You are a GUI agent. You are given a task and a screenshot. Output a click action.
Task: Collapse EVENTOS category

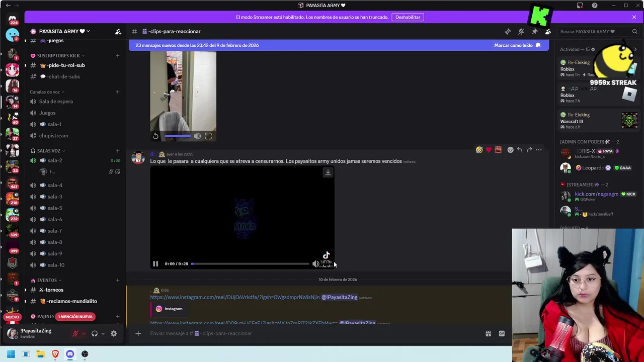click(x=46, y=280)
